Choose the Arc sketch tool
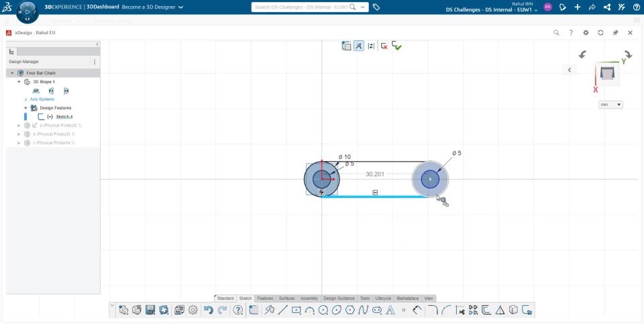Image resolution: width=644 pixels, height=324 pixels. 310,310
